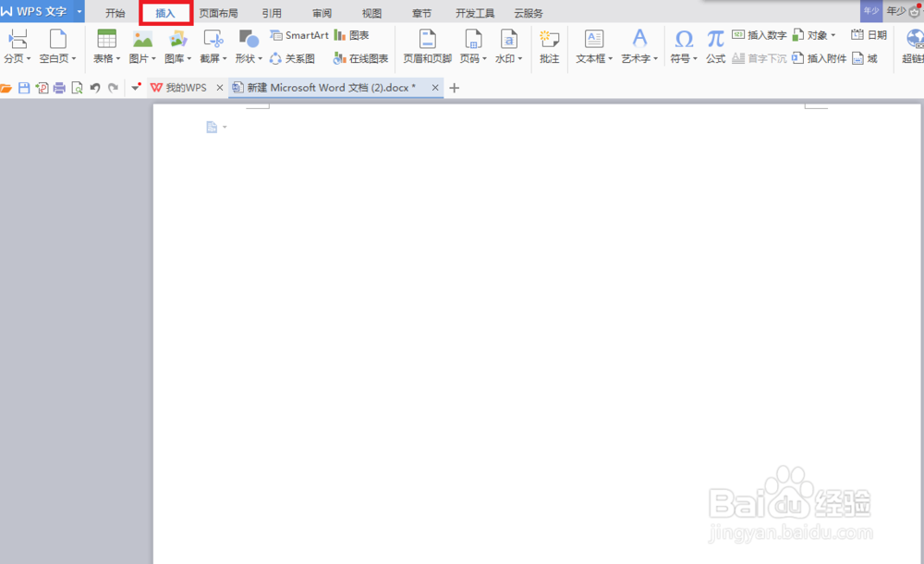924x564 pixels.
Task: Select the 形状 shapes icon
Action: (249, 39)
